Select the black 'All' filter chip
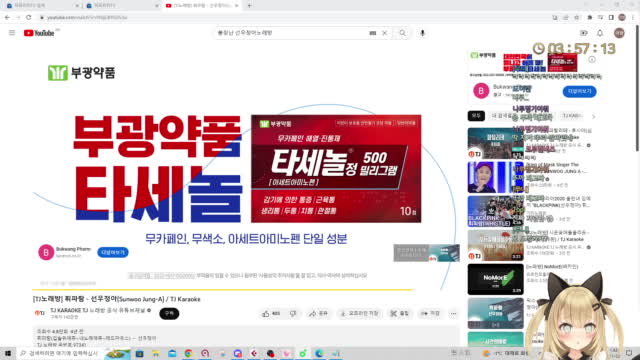 pyautogui.click(x=476, y=116)
